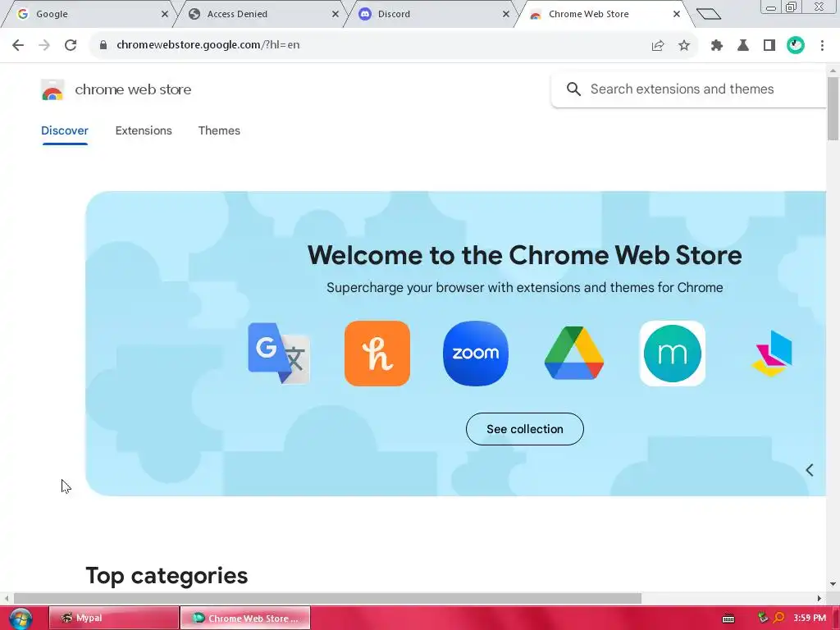Screen dimensions: 840x630
Task: Go back using the browser back arrow
Action: point(18,45)
